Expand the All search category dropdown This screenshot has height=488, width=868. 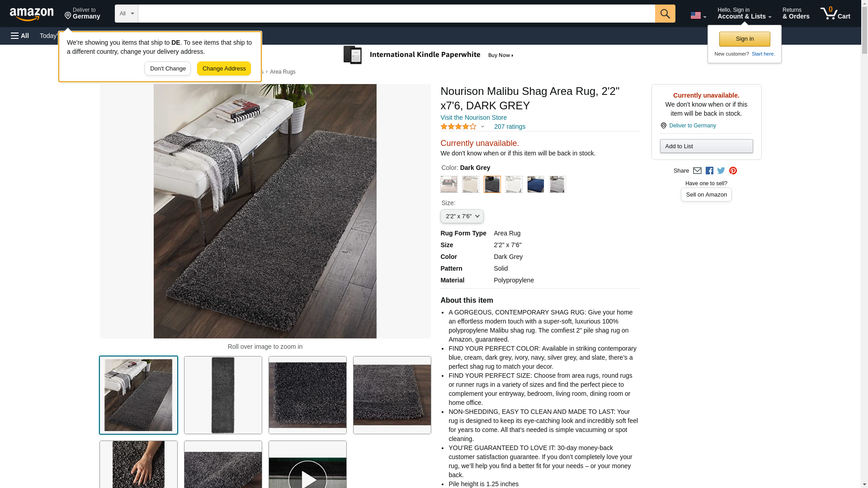[126, 14]
